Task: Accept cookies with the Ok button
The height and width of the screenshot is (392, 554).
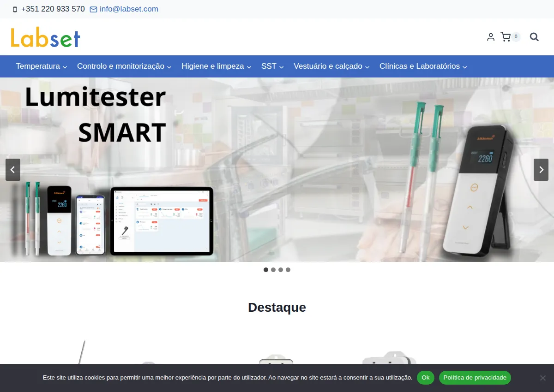Action: pos(426,378)
